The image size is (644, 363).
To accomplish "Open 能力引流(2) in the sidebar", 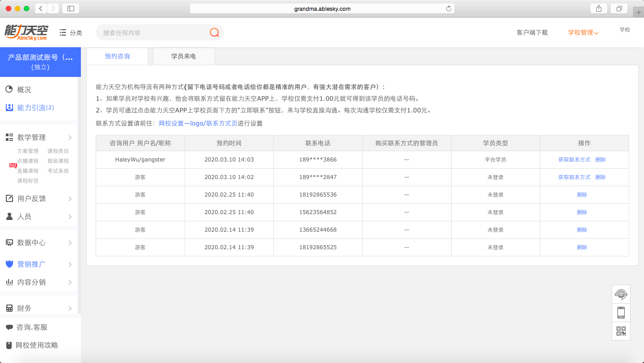I will pos(35,108).
